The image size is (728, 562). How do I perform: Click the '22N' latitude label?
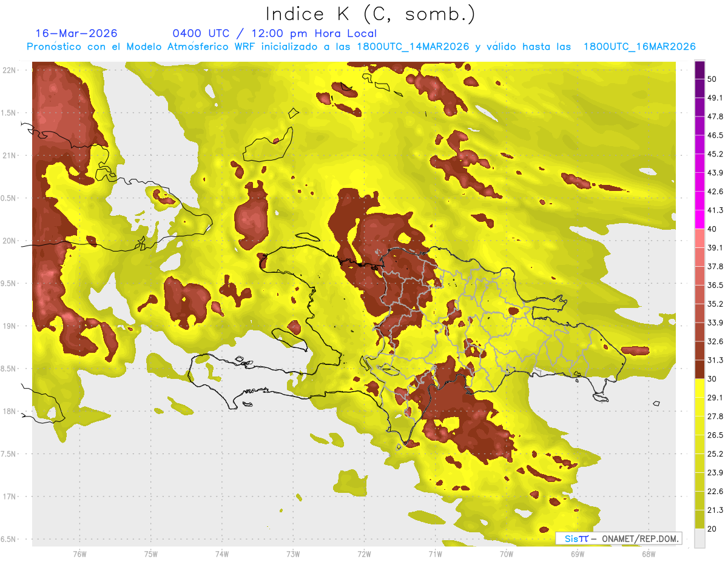tap(10, 70)
